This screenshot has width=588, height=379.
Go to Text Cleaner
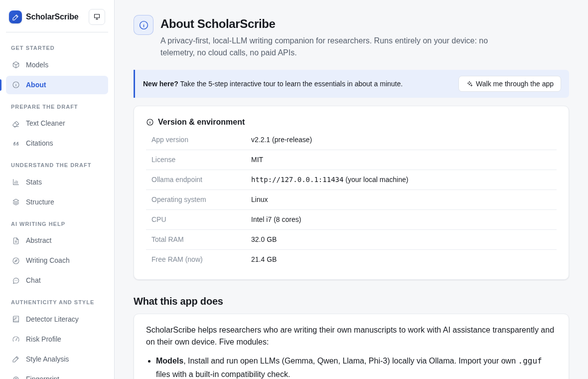(57, 124)
